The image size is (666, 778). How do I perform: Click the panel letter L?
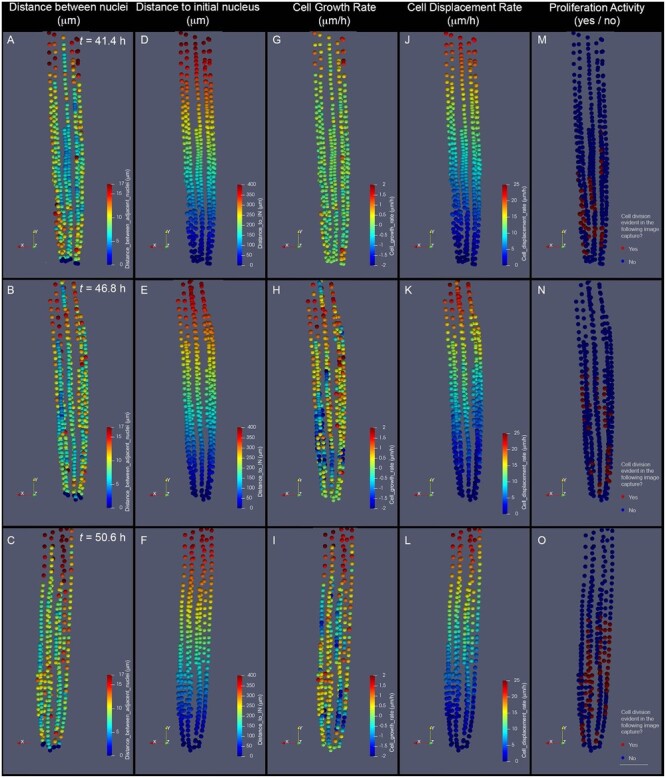(x=407, y=540)
